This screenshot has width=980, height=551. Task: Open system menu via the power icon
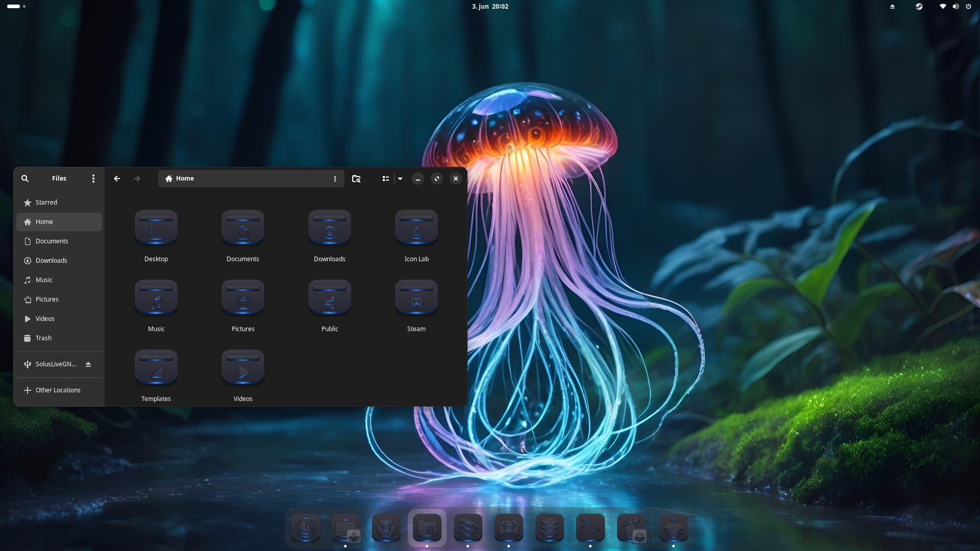[x=968, y=7]
